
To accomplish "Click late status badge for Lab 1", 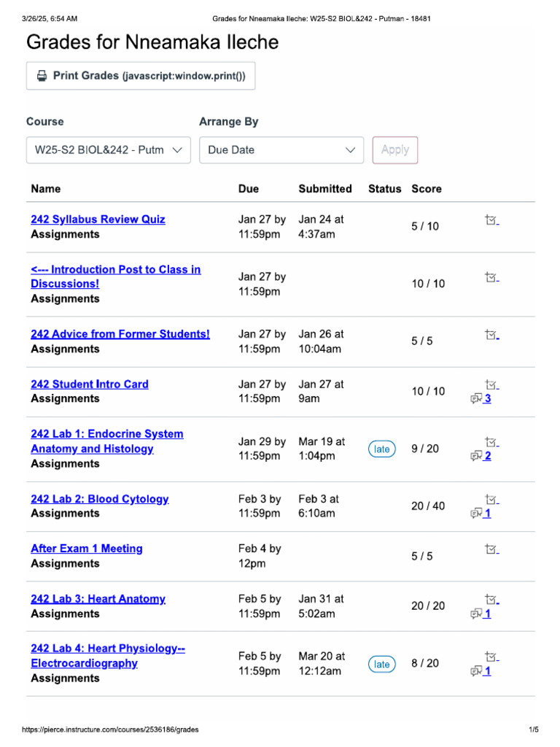I will point(382,449).
